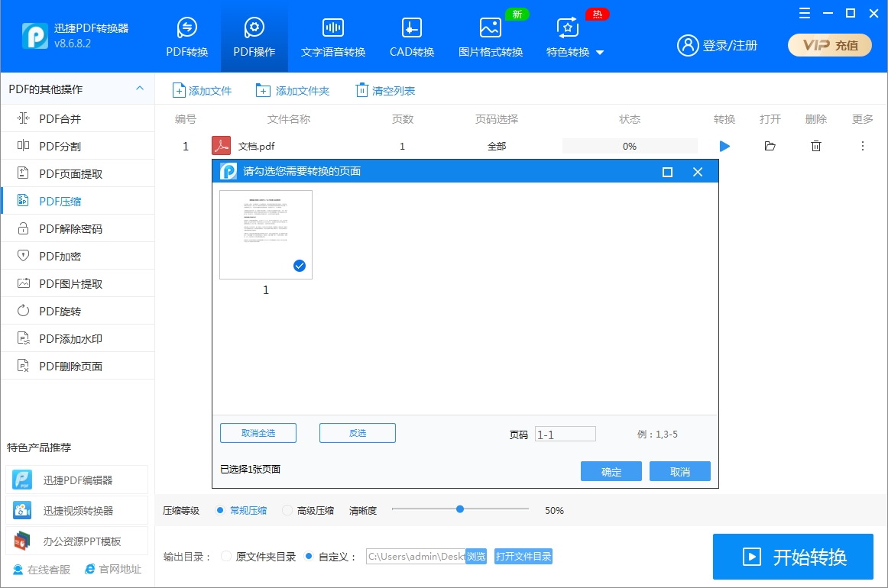Collapse the PDF的其他操作 section
Viewport: 888px width, 588px height.
pos(140,89)
